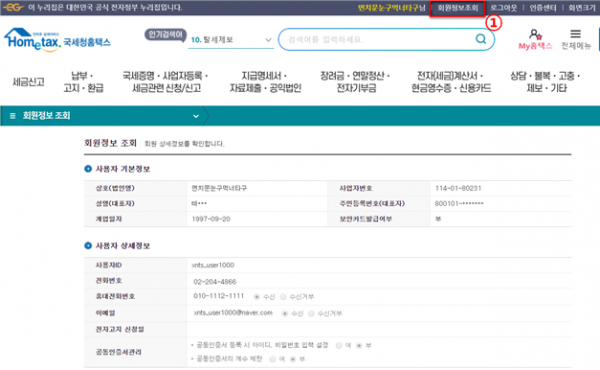This screenshot has height=370, width=600.
Task: Select 수신거부 radio for 이메일
Action: click(x=311, y=313)
